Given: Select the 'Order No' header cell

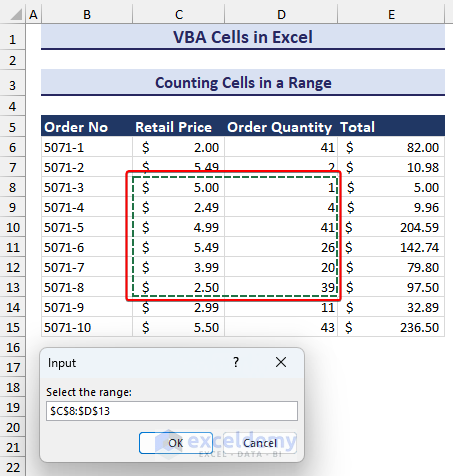Looking at the screenshot, I should click(87, 127).
